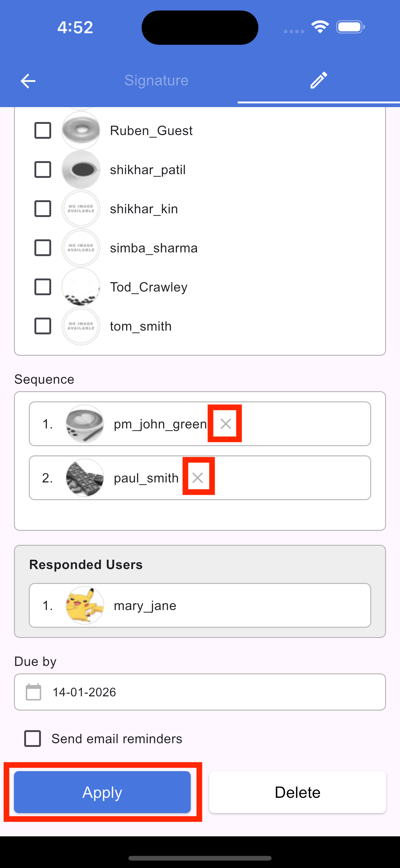Tap pm_john_green's avatar in the sequence
The height and width of the screenshot is (868, 400).
pos(85,423)
